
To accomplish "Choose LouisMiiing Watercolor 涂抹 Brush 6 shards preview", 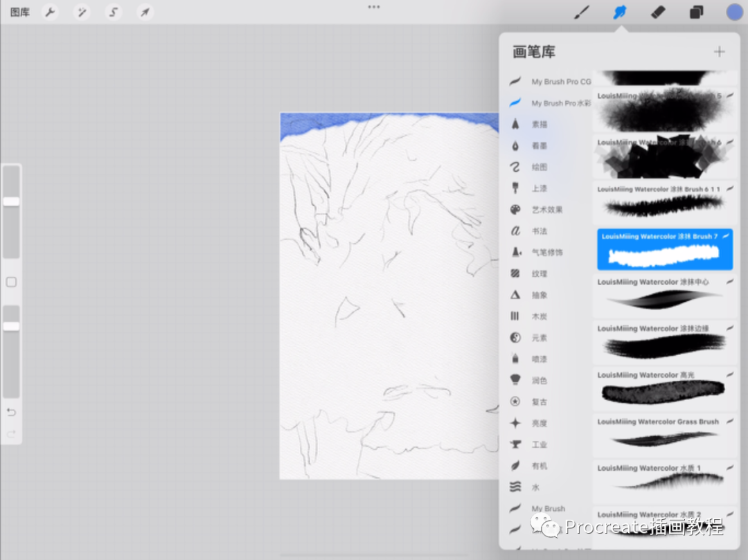I will coord(665,156).
